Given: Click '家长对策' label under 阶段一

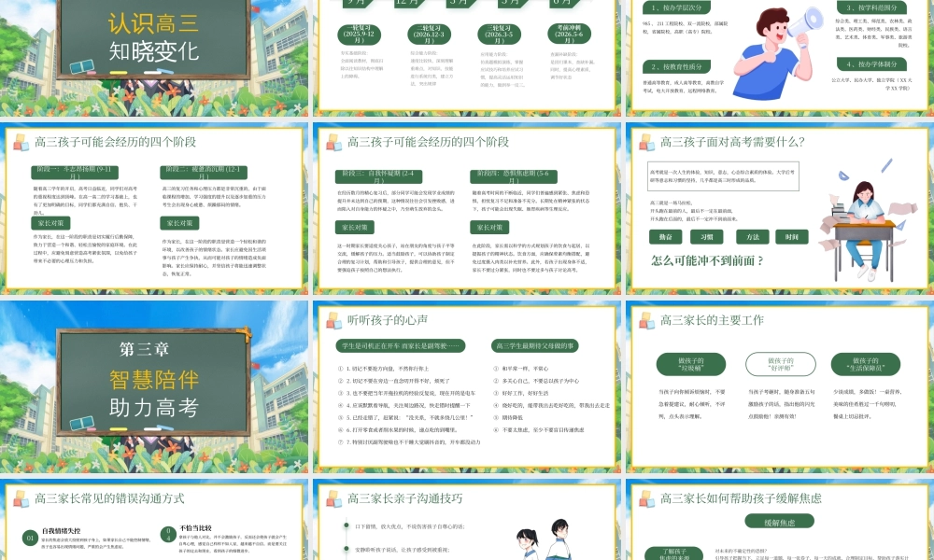Looking at the screenshot, I should click(50, 223).
